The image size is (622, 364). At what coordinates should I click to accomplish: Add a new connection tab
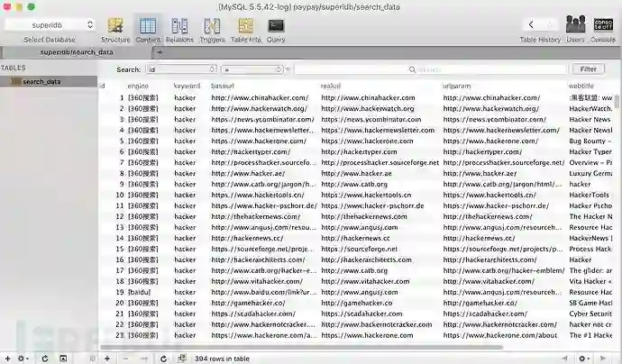[160, 52]
